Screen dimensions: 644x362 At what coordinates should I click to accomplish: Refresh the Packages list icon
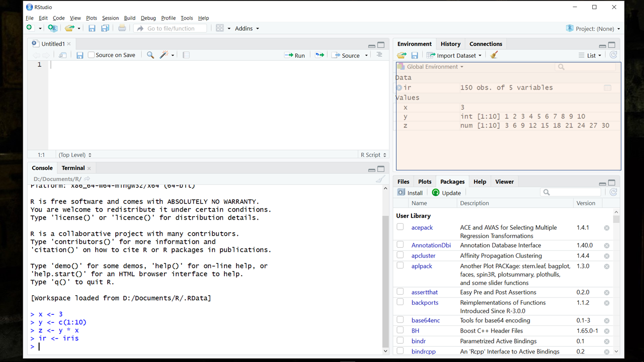pyautogui.click(x=613, y=193)
